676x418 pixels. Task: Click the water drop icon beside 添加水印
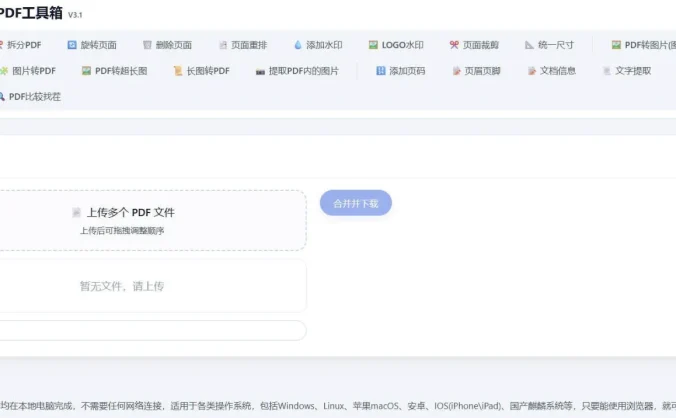coord(298,45)
